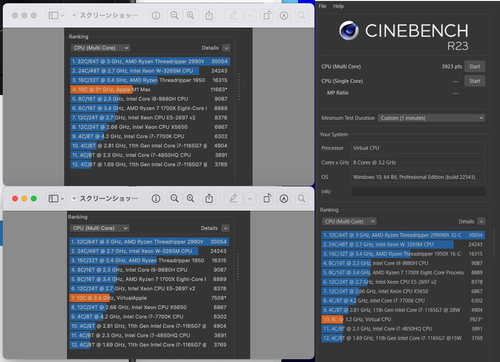Image resolution: width=500 pixels, height=362 pixels.
Task: Open sidebar chevron in bottom Preview window
Action: (x=62, y=199)
